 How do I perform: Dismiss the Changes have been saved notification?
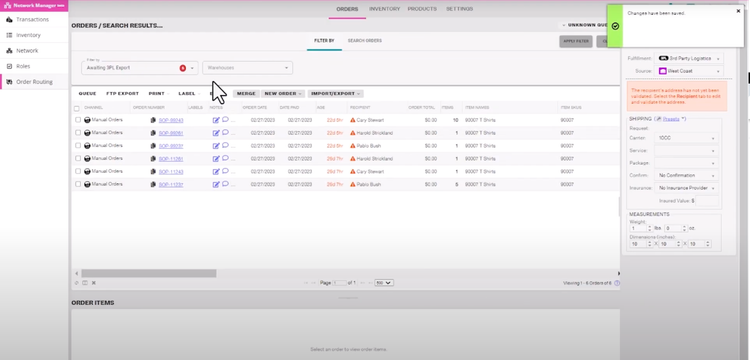pos(738,11)
